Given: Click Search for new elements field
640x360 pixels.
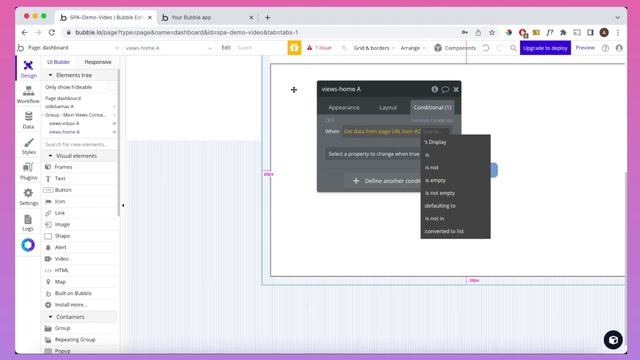Looking at the screenshot, I should [x=76, y=144].
